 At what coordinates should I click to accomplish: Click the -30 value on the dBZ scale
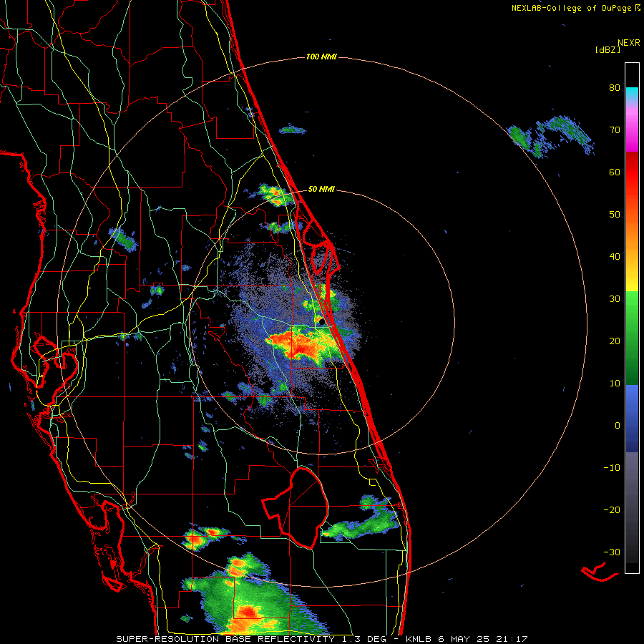click(612, 552)
